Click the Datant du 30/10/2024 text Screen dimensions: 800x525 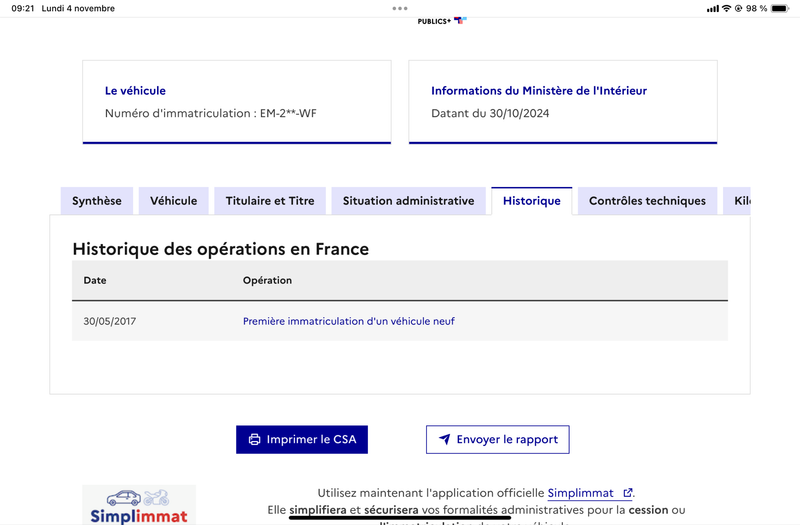pos(490,113)
